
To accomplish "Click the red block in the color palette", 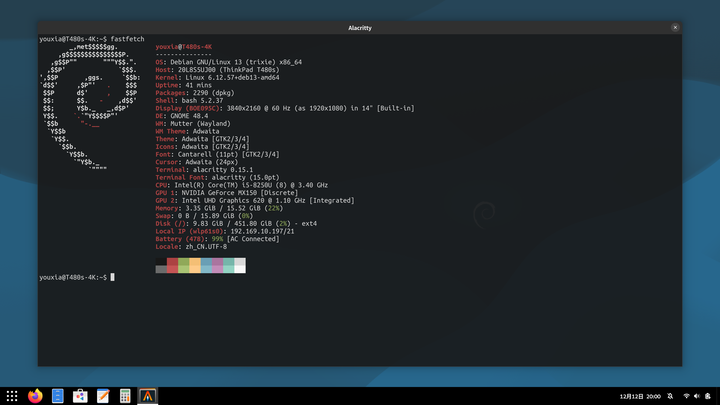I will click(x=172, y=265).
